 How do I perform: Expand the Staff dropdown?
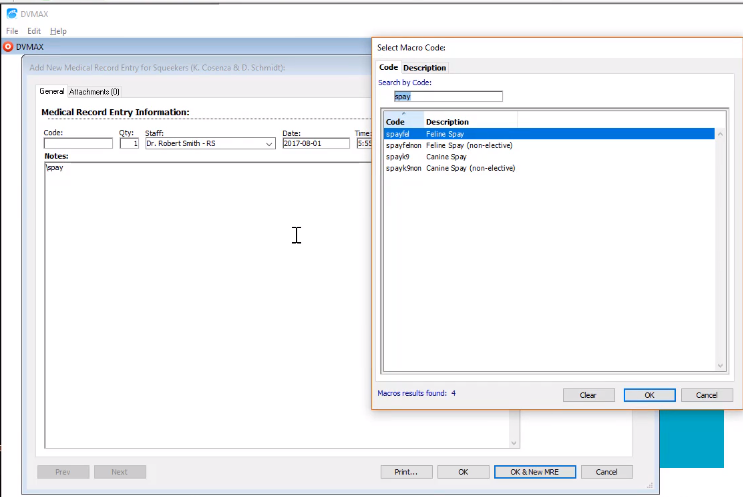point(269,144)
